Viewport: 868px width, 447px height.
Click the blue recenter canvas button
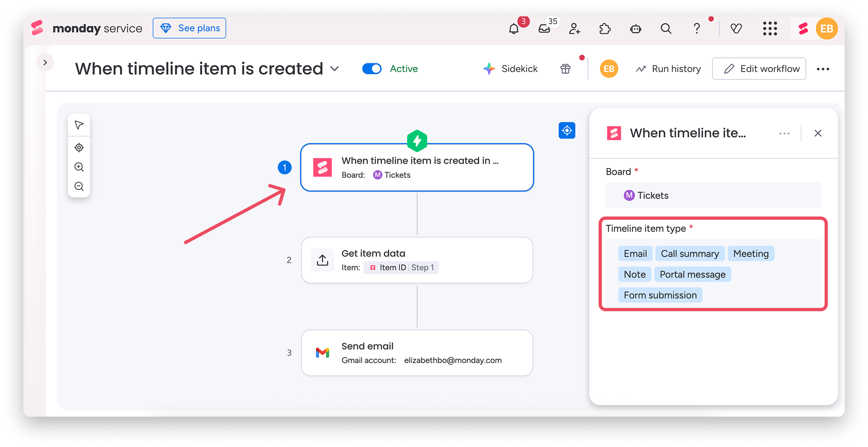[x=567, y=130]
